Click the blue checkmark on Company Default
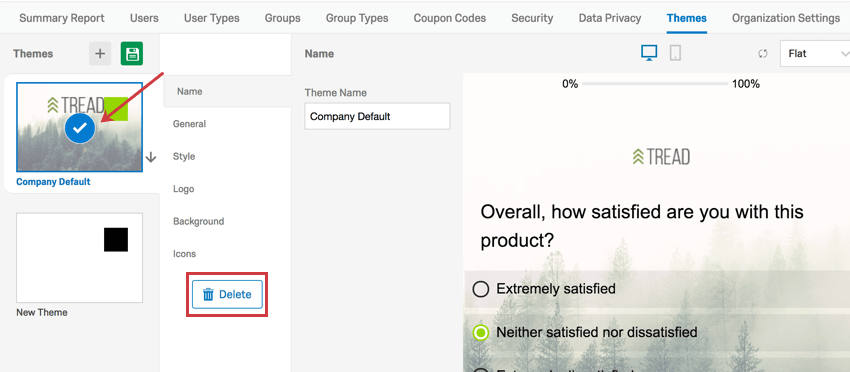 click(x=80, y=128)
